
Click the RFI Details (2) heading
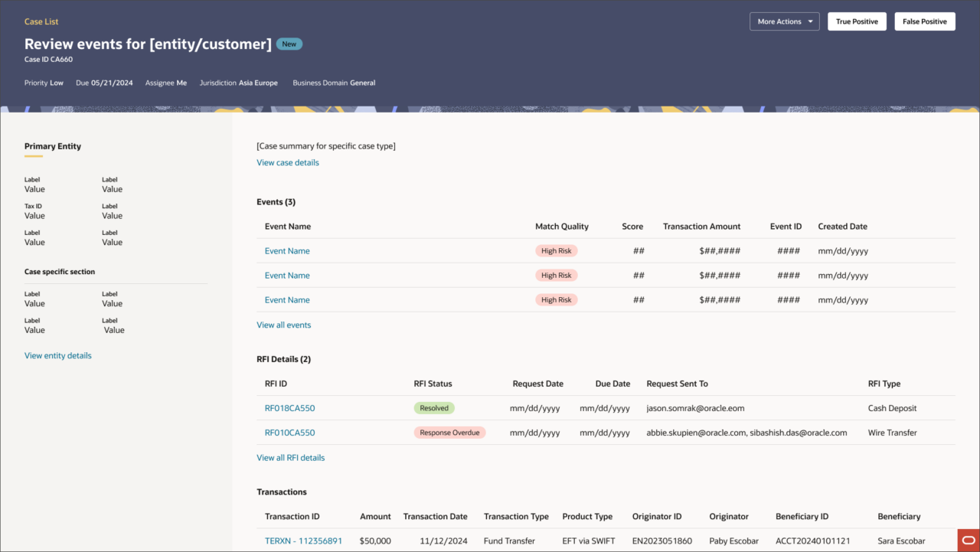283,359
